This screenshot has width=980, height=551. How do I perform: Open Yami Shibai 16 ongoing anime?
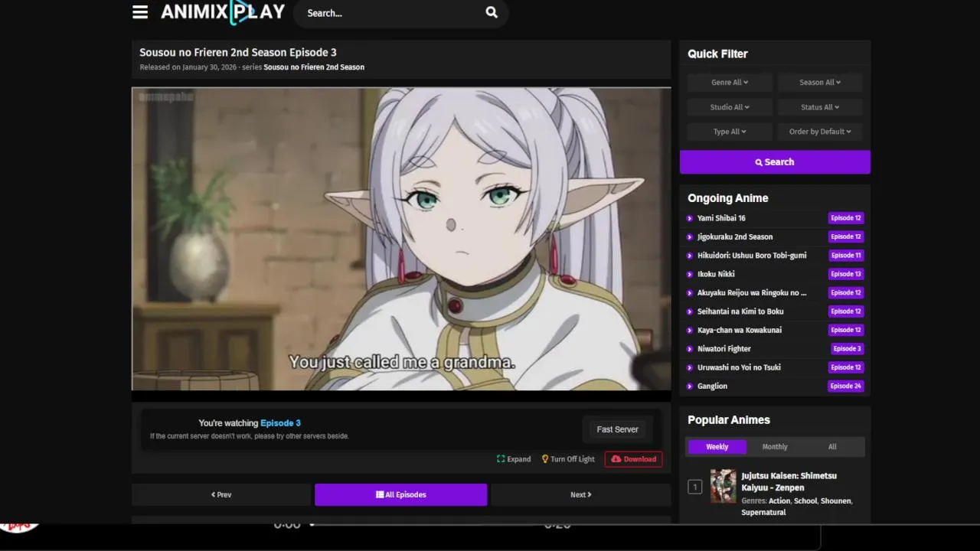[721, 218]
